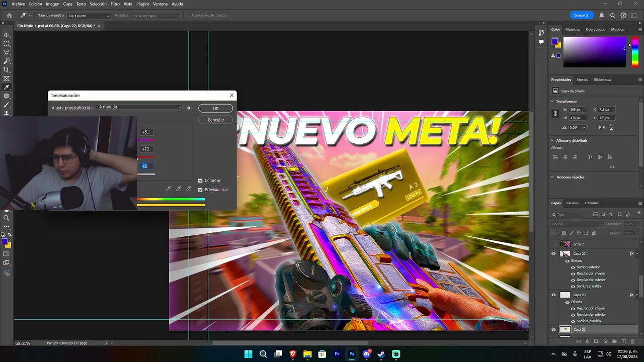Switch to the Ajustes tab
This screenshot has height=362, width=644.
click(x=582, y=79)
